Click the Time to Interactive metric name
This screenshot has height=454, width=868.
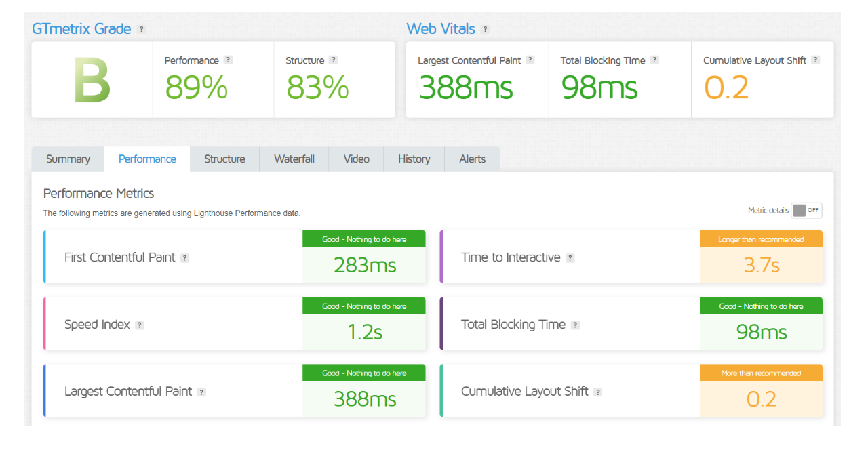[x=511, y=257]
